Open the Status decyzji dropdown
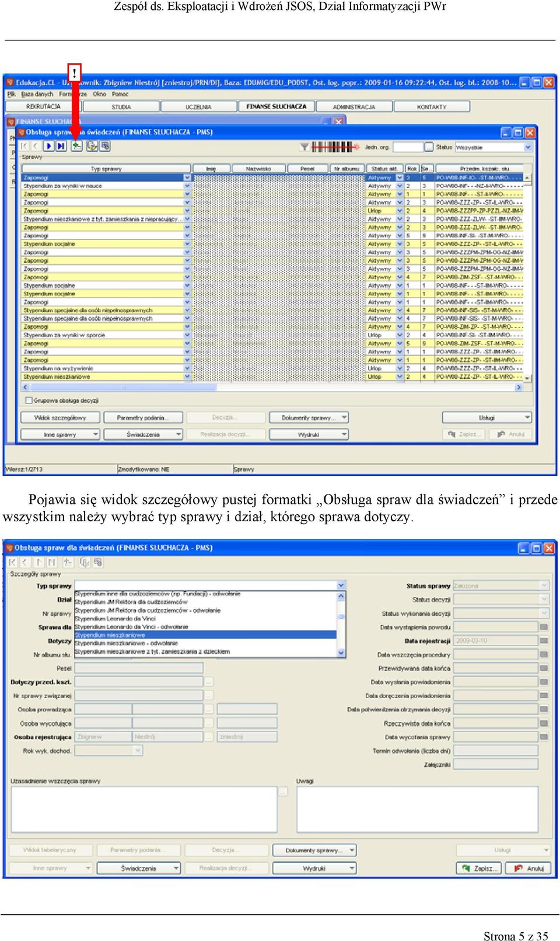 (x=544, y=599)
